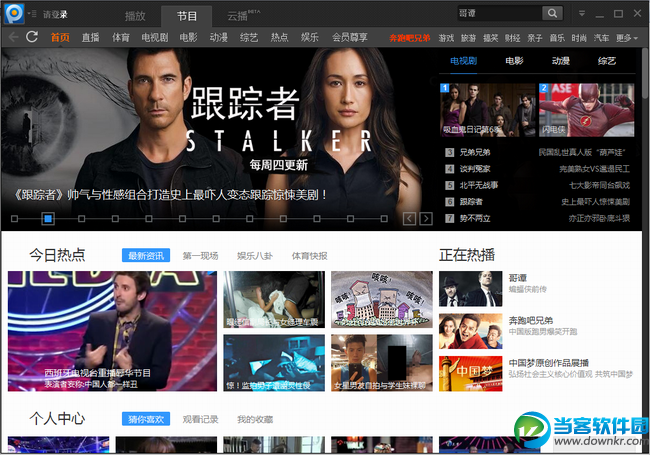Select the 最新资讯 tab
650x455 pixels.
point(146,256)
